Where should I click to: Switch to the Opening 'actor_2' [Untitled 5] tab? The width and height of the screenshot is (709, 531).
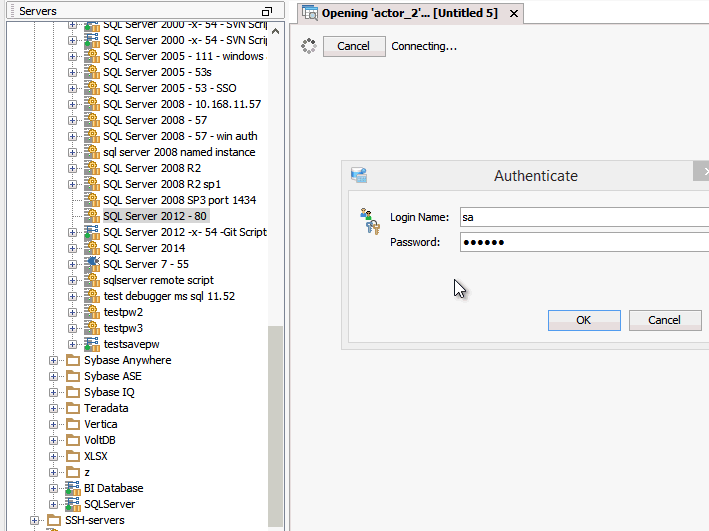(x=409, y=13)
